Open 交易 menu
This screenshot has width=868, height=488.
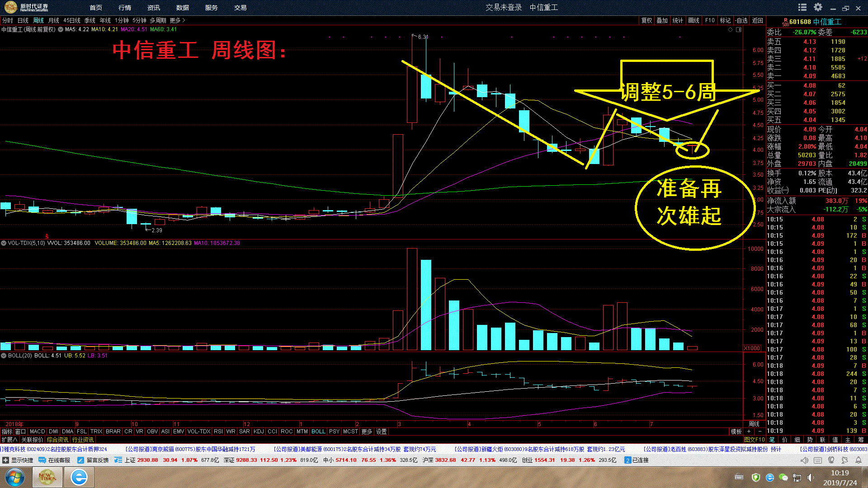241,8
